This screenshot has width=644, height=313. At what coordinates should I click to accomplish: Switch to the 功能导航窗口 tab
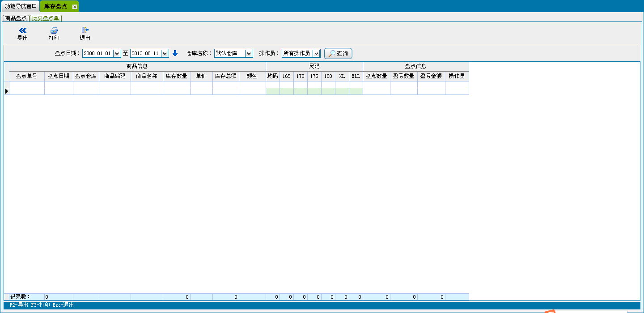[x=21, y=6]
